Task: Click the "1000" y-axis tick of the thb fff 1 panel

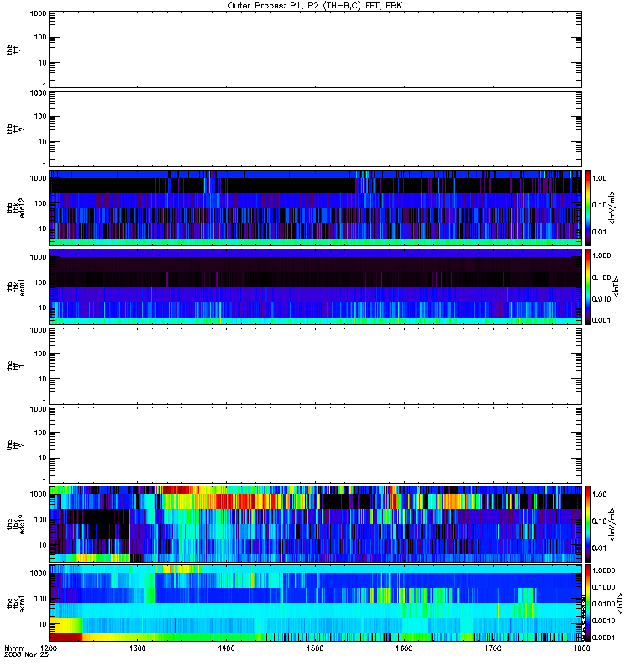Action: tap(38, 13)
